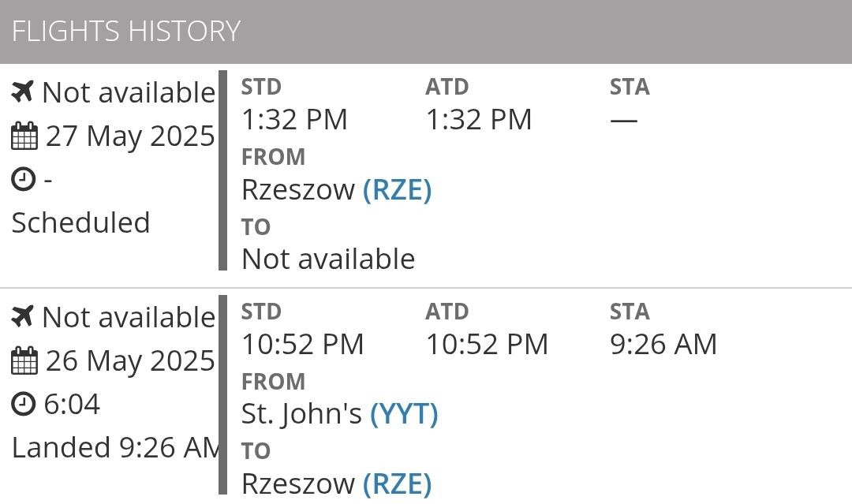Click the calendar icon beside 26 May 2025
Screen dimensions: 852x504
click(x=24, y=361)
